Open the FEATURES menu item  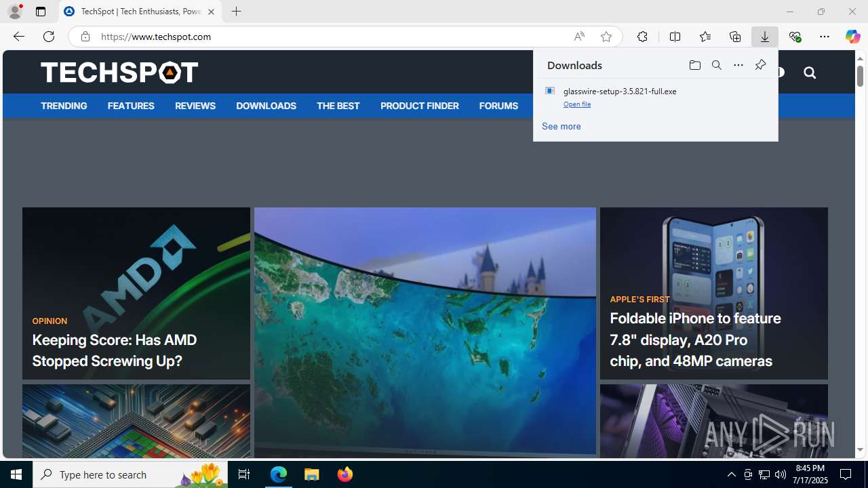(x=131, y=106)
